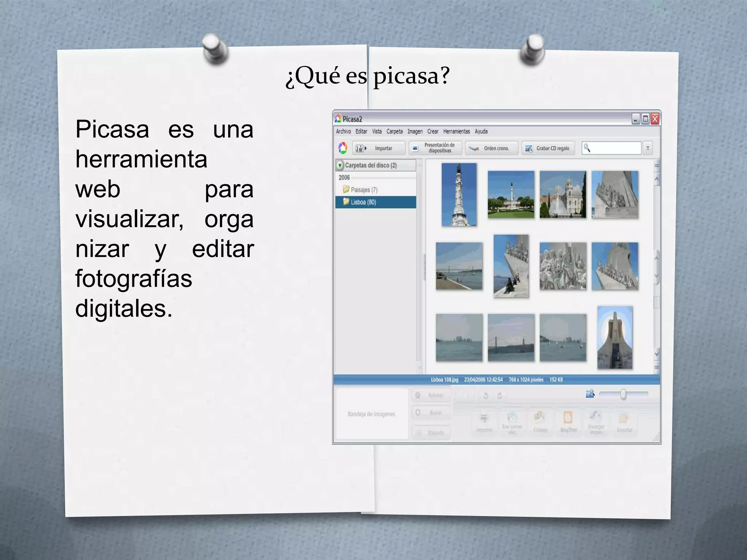Screen dimensions: 747x560
Task: Click the 152 KB file size text
Action: (556, 380)
